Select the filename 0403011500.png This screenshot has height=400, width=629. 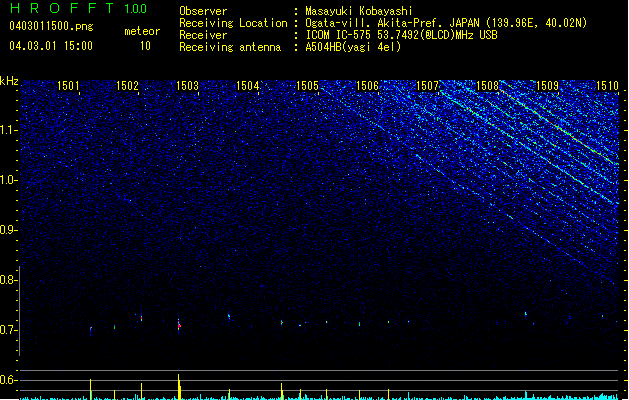pos(51,26)
